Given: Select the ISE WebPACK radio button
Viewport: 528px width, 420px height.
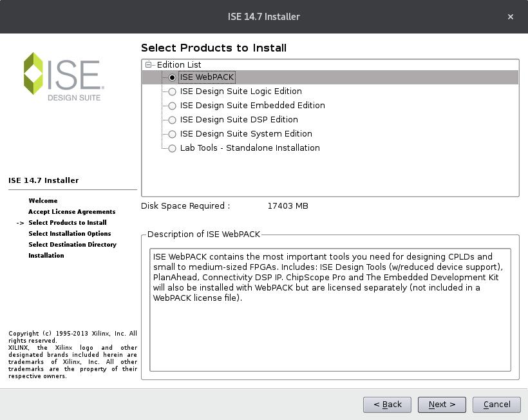Looking at the screenshot, I should 172,77.
